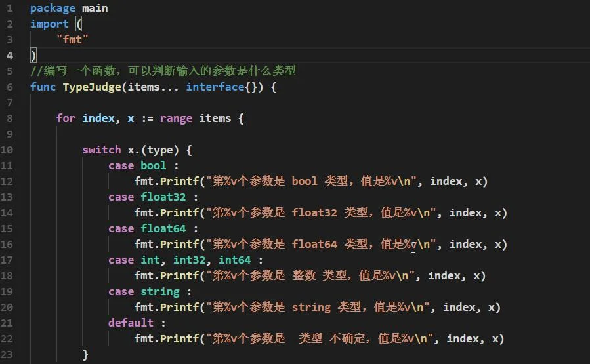Click fmt.Printf on line 22
Screen dimensions: 590x364
tap(166, 339)
